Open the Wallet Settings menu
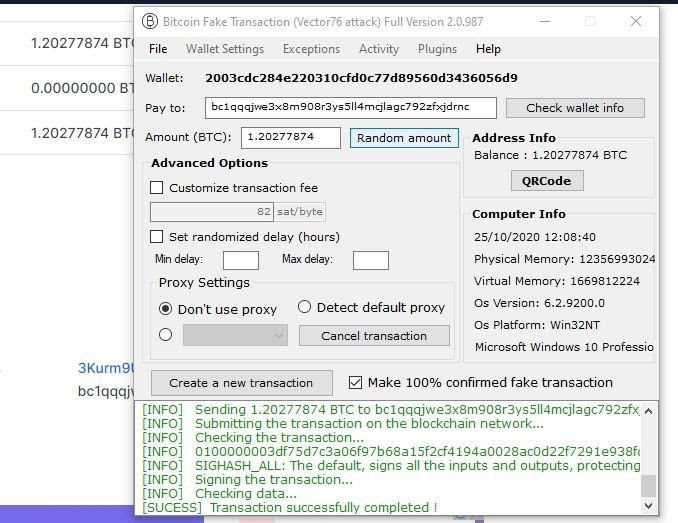This screenshot has height=523, width=678. [225, 49]
